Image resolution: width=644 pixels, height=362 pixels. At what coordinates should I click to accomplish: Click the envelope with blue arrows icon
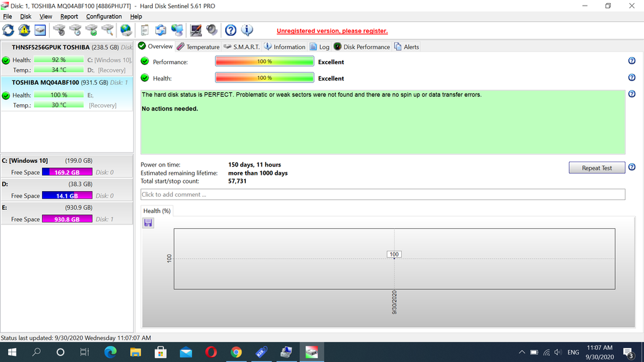pyautogui.click(x=160, y=30)
